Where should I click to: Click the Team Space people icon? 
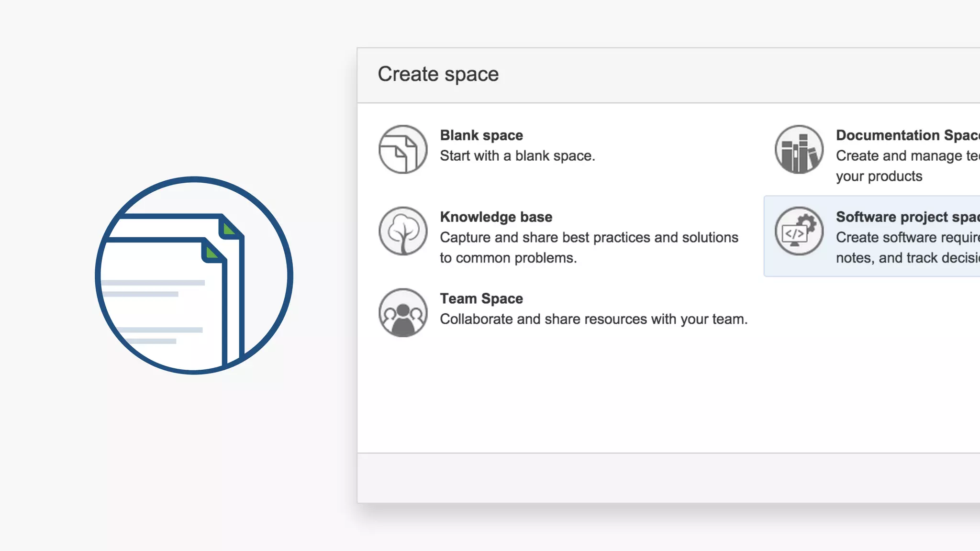tap(402, 313)
